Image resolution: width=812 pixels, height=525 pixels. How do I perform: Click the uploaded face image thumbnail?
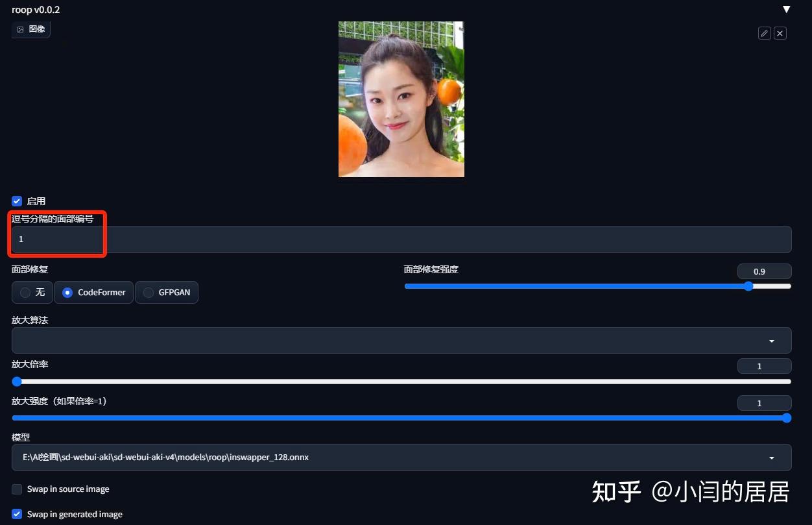[401, 99]
